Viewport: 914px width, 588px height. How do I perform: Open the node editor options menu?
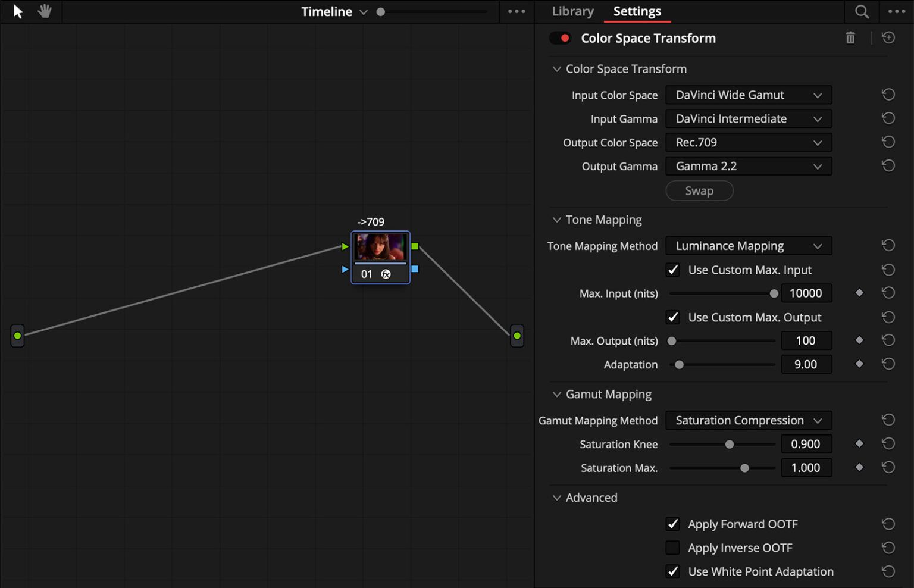point(517,11)
